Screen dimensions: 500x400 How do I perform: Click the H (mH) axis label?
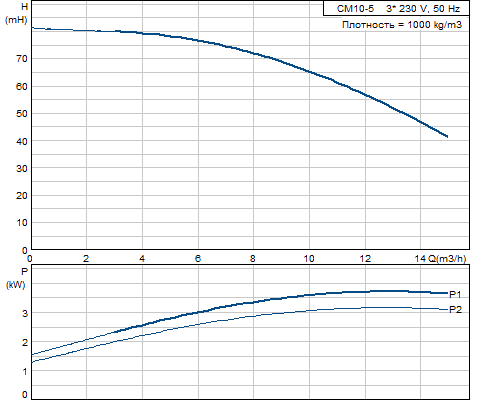(x=16, y=13)
